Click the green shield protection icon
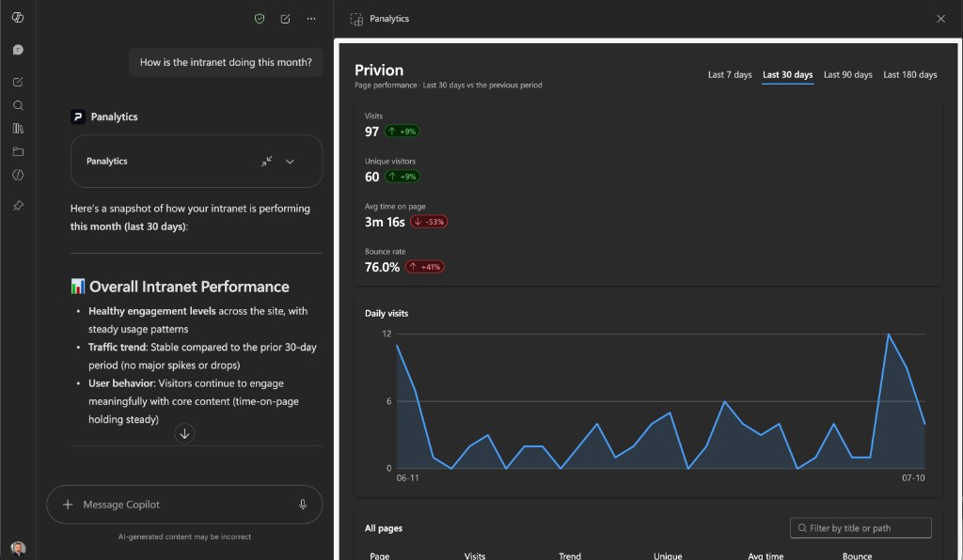The height and width of the screenshot is (560, 963). point(260,19)
